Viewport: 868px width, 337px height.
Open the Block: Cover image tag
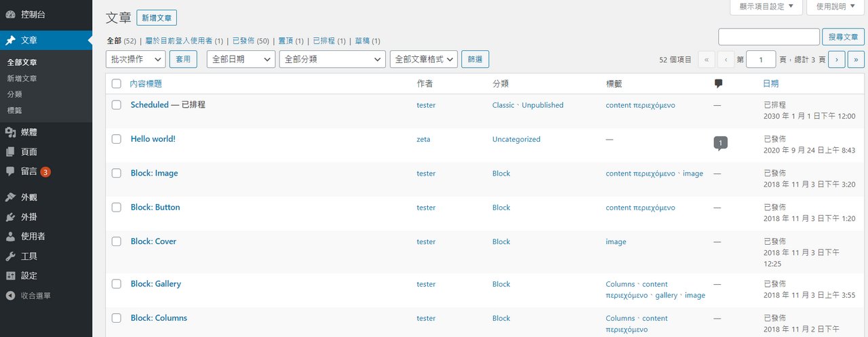[616, 242]
